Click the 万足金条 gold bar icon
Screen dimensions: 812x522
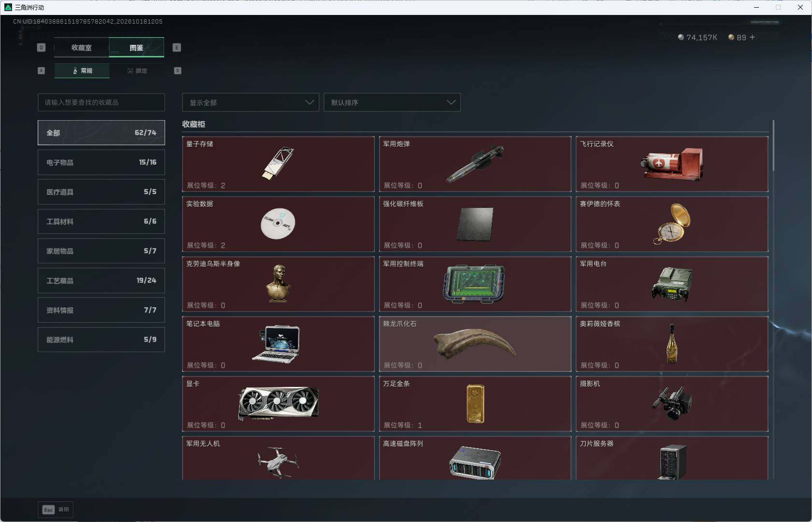[x=475, y=404]
